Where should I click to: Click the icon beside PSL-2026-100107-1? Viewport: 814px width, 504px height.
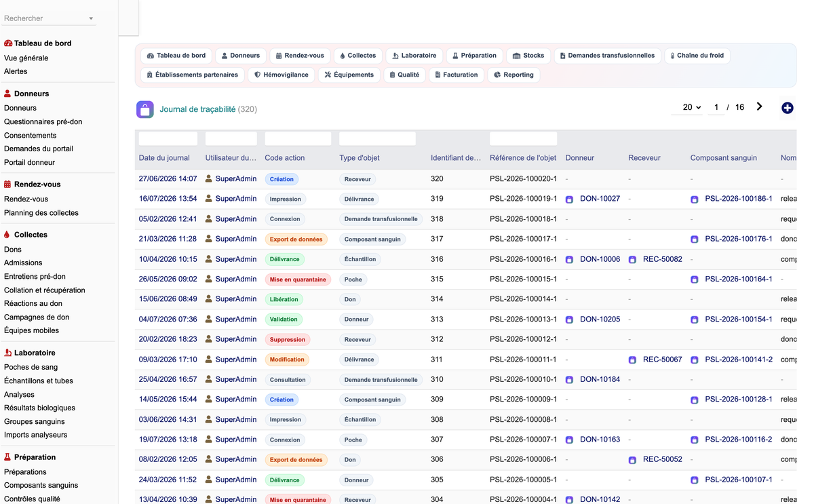coord(694,480)
